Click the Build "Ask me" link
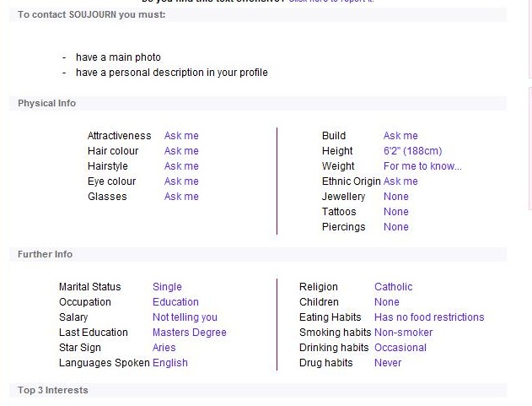532x406 pixels. pos(400,136)
